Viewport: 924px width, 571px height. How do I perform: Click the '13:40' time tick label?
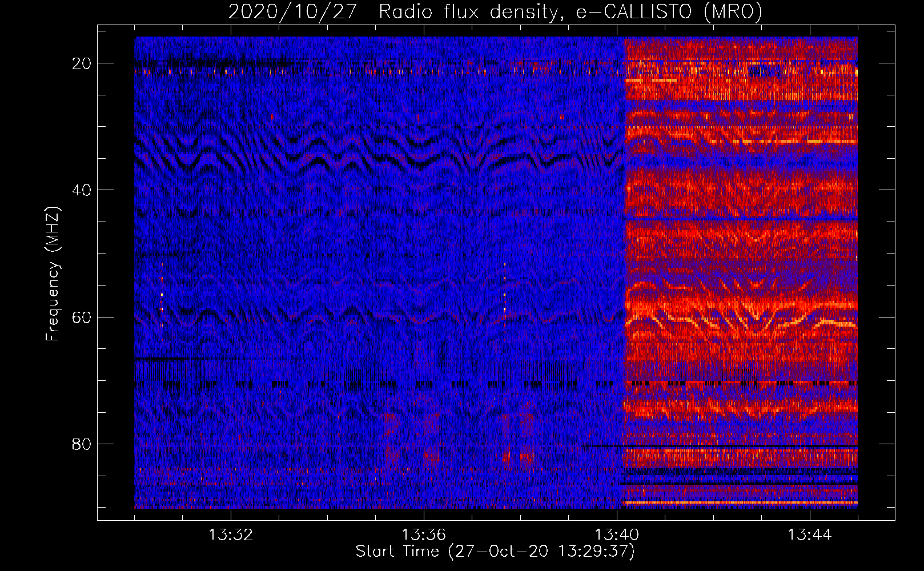617,535
